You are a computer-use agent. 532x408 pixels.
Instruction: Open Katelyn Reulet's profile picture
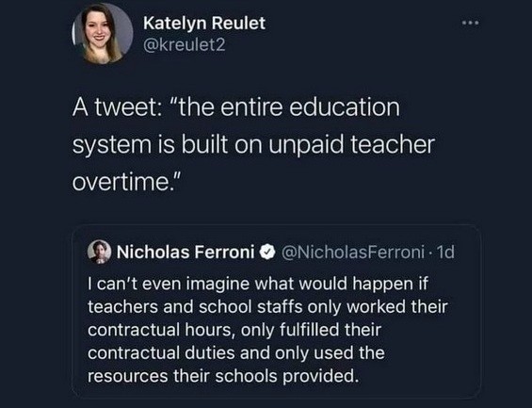coord(103,33)
